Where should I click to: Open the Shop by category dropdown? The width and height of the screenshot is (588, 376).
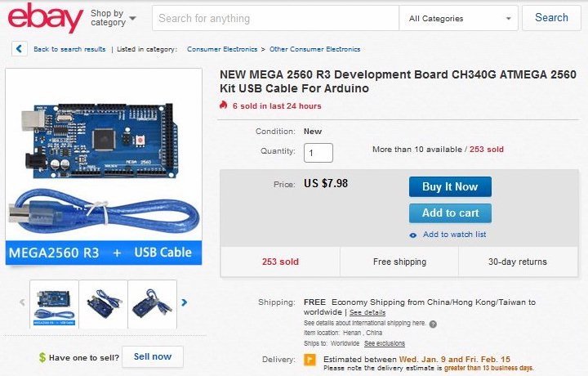114,18
